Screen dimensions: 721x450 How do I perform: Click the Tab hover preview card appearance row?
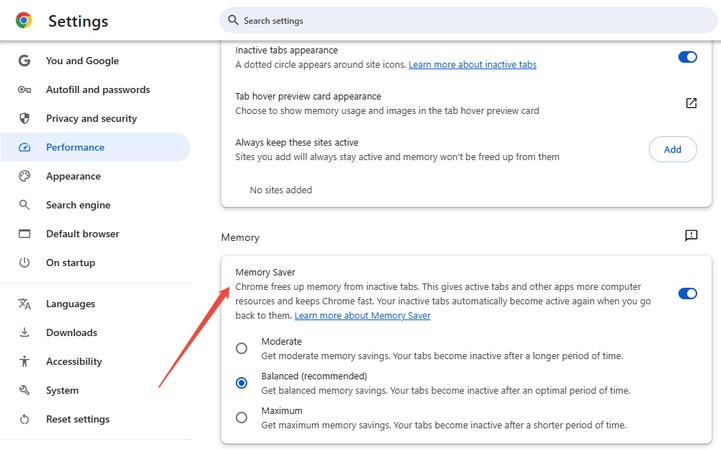coord(466,103)
